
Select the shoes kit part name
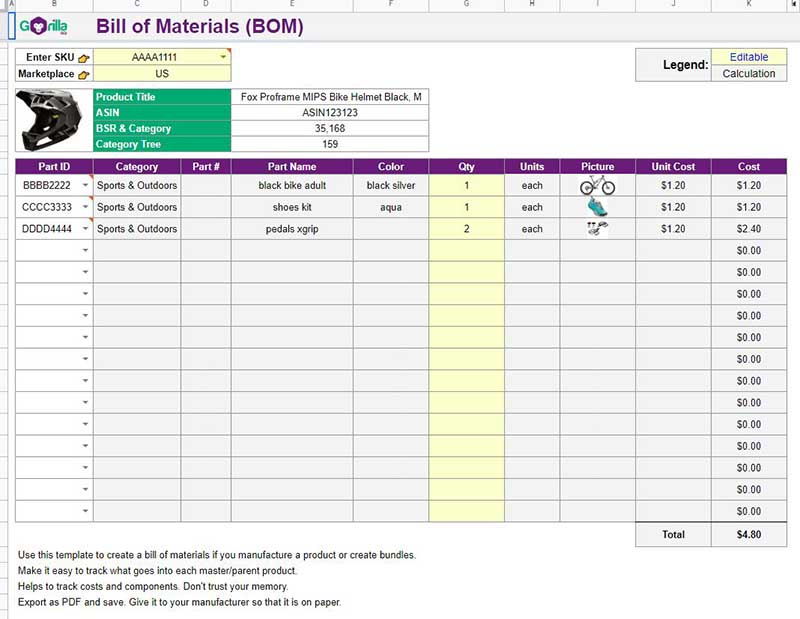click(292, 207)
